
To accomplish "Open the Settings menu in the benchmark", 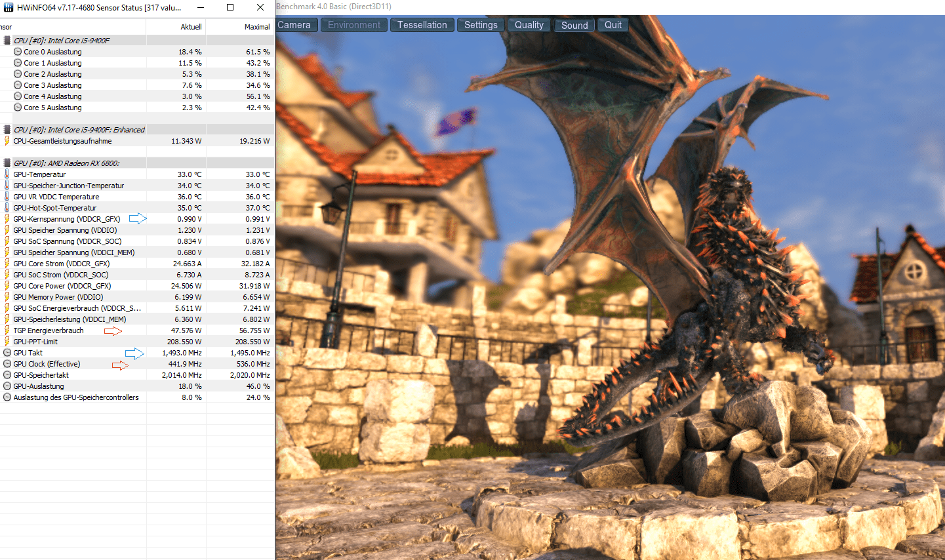I will pyautogui.click(x=481, y=25).
